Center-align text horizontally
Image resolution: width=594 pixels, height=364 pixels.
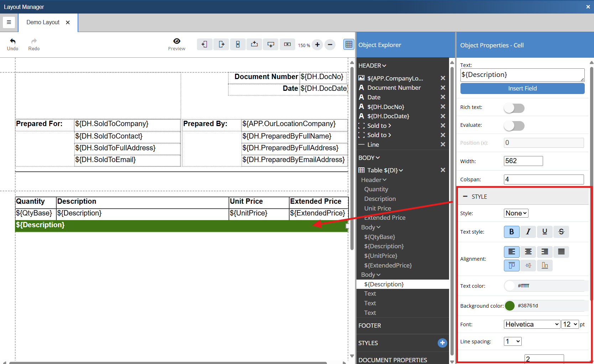(528, 252)
